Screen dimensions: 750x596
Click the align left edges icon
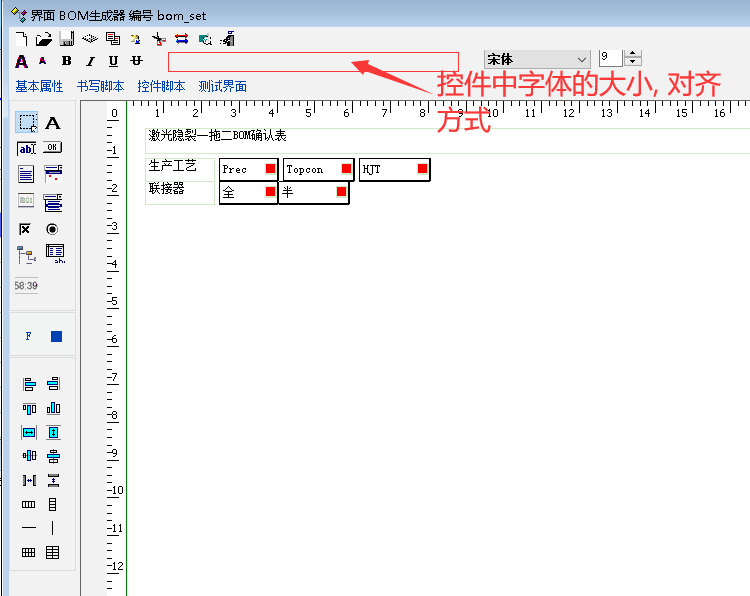coord(29,383)
